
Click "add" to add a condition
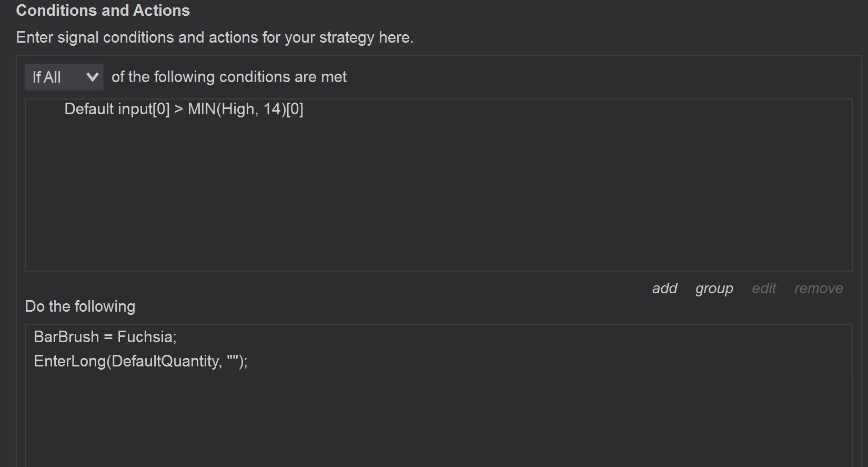(664, 288)
